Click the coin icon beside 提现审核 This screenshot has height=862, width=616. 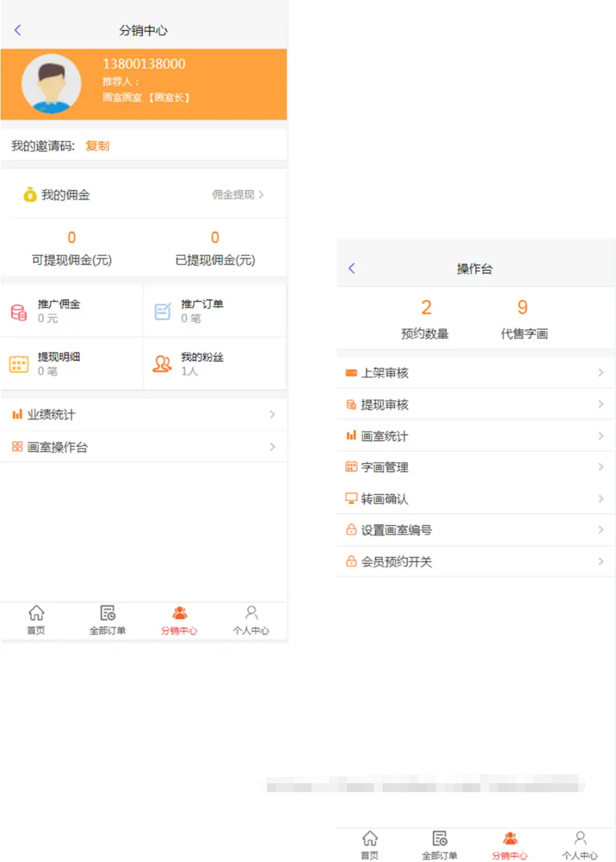pyautogui.click(x=351, y=405)
